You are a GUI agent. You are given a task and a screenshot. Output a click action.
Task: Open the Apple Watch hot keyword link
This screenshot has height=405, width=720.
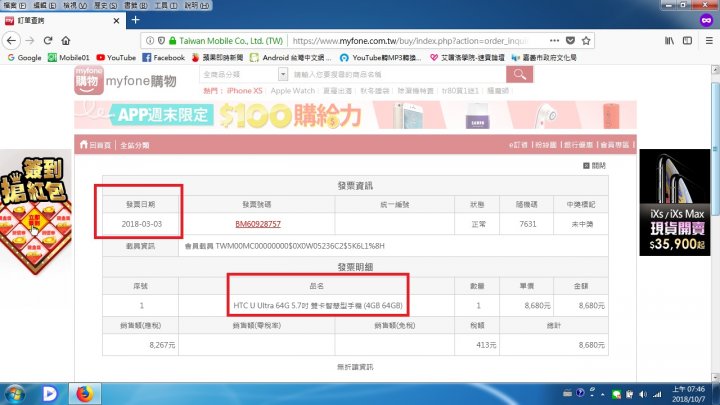tap(292, 91)
